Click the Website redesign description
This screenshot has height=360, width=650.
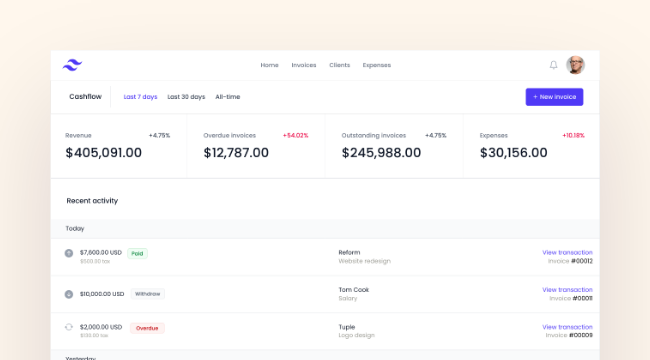[364, 261]
